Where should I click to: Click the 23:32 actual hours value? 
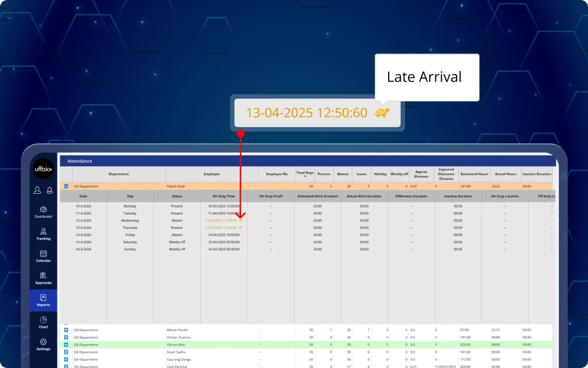click(x=496, y=186)
